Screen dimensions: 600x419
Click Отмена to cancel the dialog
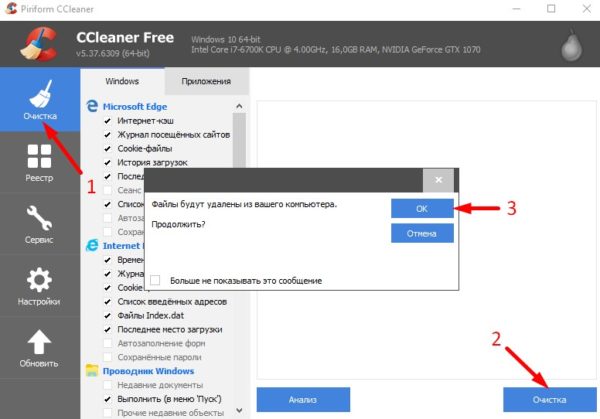(422, 233)
